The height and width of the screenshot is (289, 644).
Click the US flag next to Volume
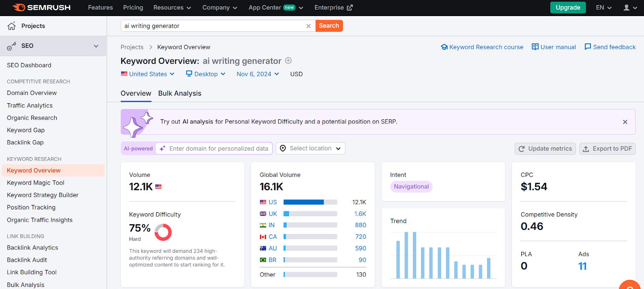coord(158,187)
